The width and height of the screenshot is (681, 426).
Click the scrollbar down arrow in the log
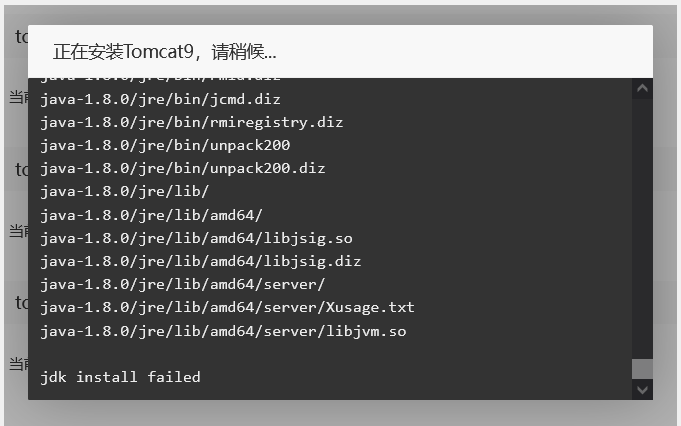642,390
